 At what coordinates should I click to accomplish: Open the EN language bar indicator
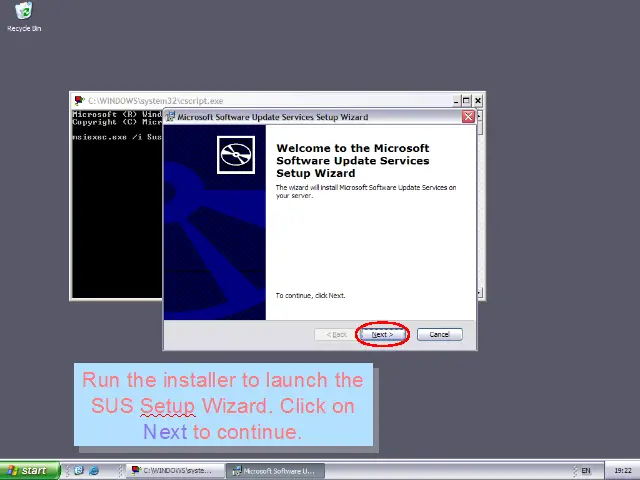coord(586,471)
